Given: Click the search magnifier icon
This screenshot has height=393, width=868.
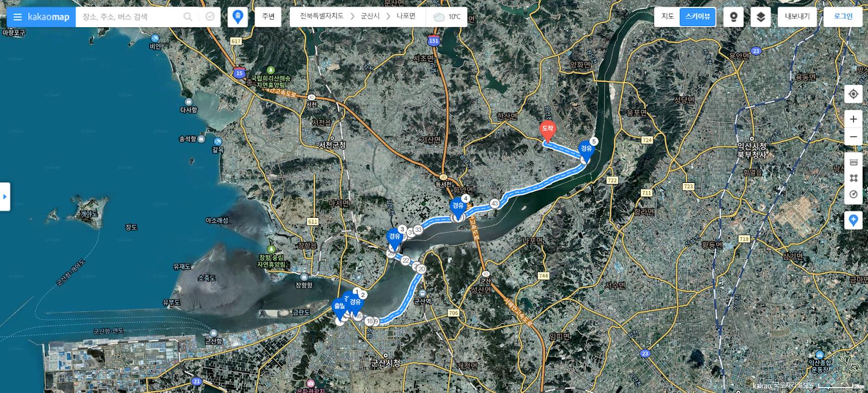Looking at the screenshot, I should (188, 17).
